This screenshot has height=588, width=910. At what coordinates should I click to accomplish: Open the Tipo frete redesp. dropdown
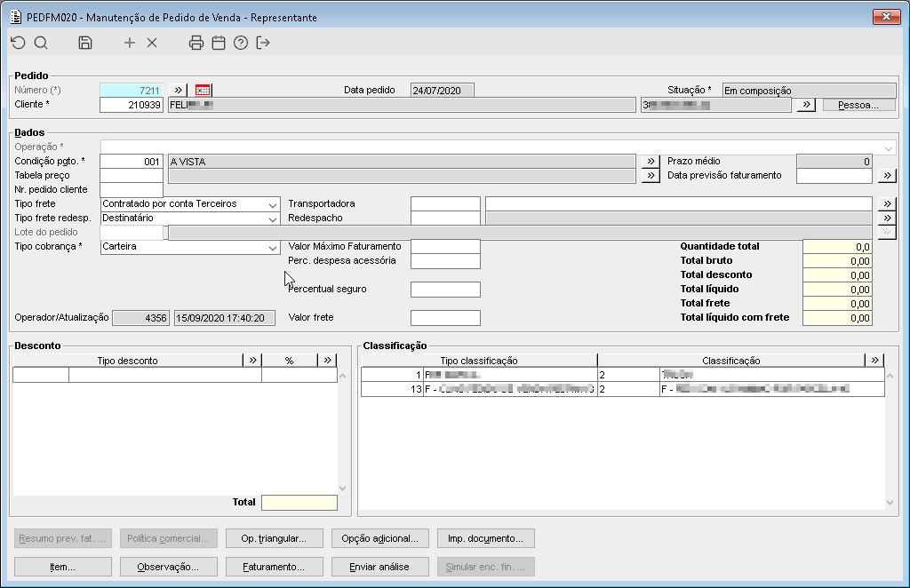272,219
